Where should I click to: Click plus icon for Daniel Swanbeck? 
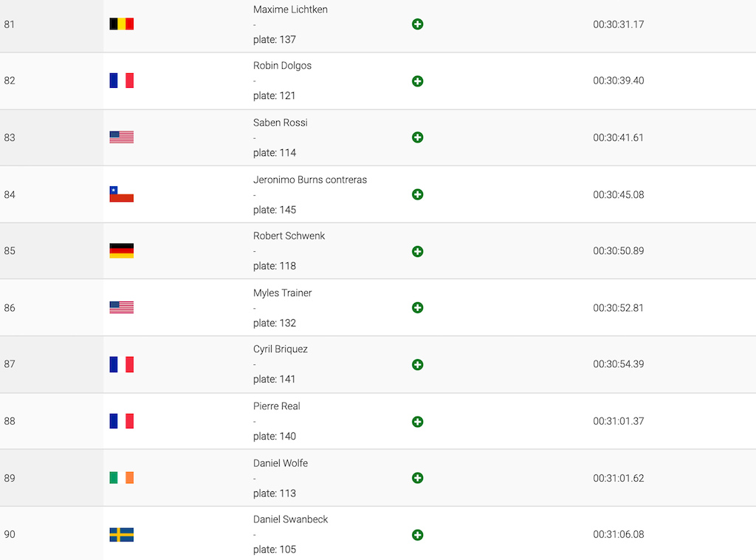pyautogui.click(x=418, y=535)
